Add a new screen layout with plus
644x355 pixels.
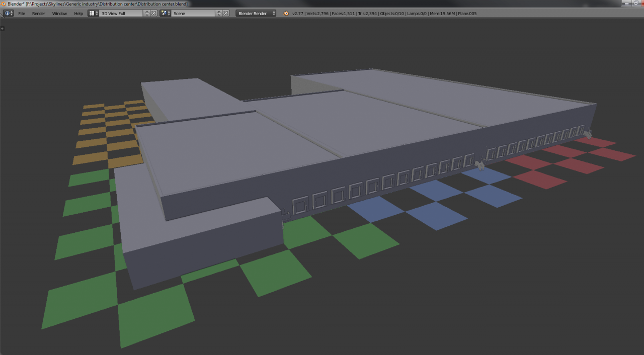(x=147, y=13)
